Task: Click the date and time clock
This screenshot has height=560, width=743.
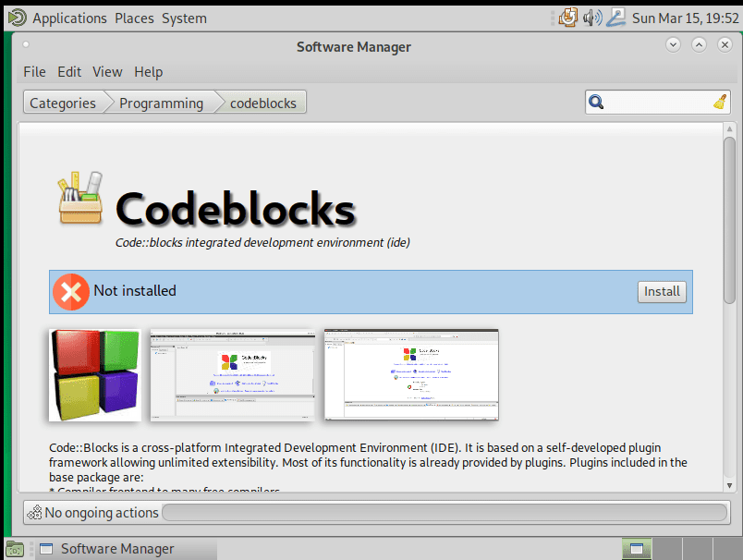Action: (x=685, y=18)
